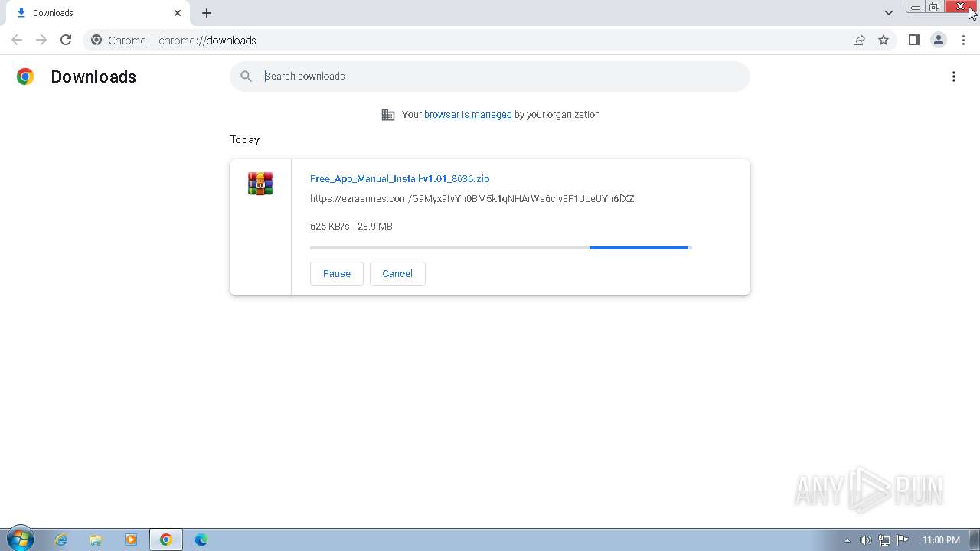
Task: Open the Downloads page more actions menu
Action: click(x=953, y=77)
